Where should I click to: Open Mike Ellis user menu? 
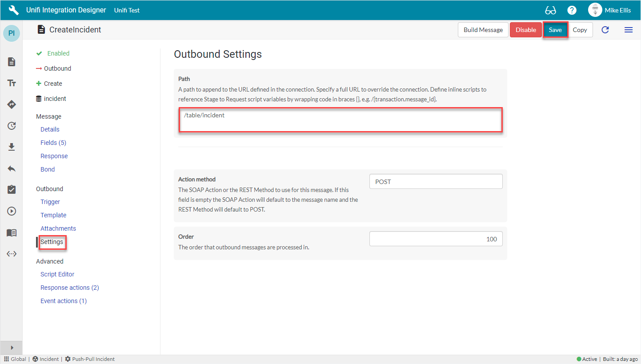coord(609,10)
